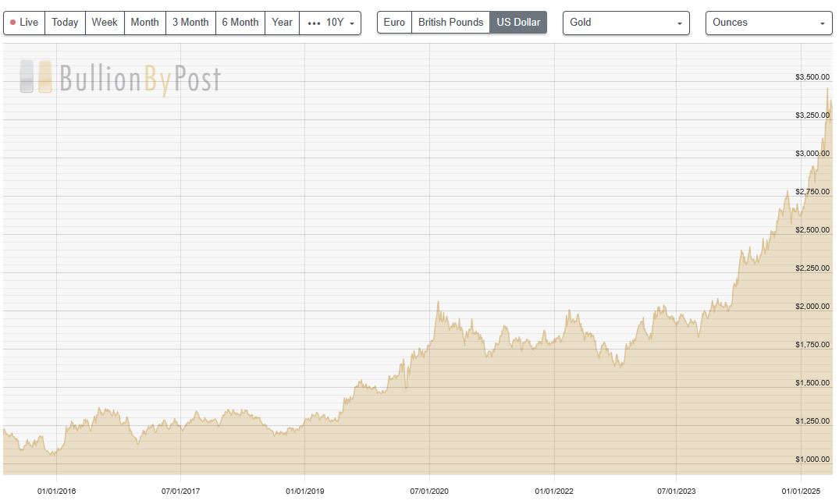Open the Gold metal dropdown
This screenshot has height=504, width=839.
tap(626, 23)
